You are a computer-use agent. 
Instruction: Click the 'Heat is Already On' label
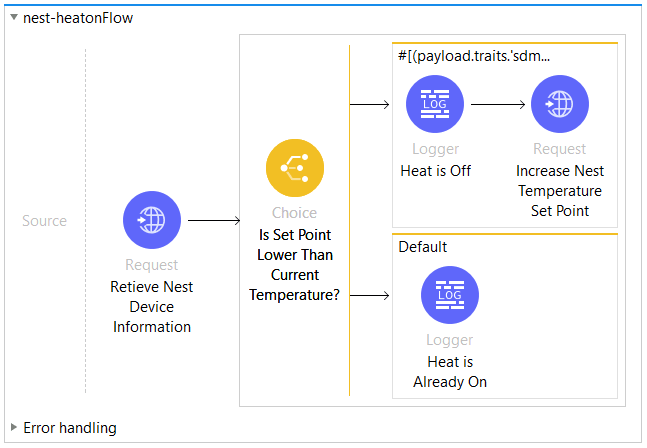tap(450, 372)
